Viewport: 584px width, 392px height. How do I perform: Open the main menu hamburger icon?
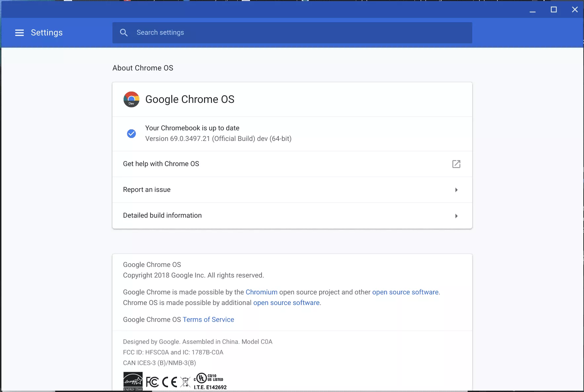pos(20,32)
